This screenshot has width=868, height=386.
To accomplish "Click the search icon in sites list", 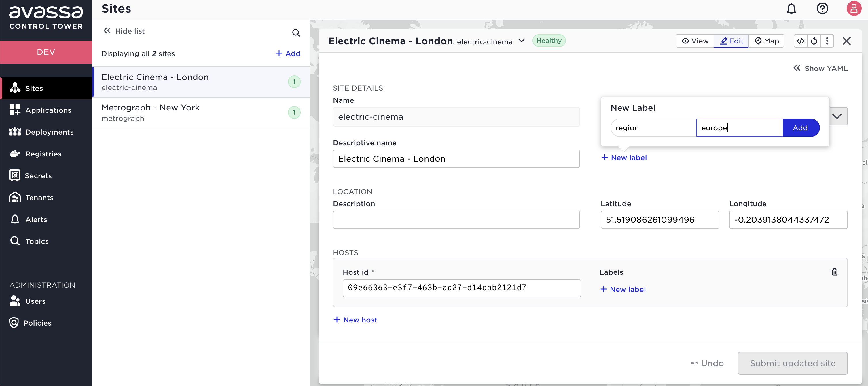I will [x=295, y=33].
